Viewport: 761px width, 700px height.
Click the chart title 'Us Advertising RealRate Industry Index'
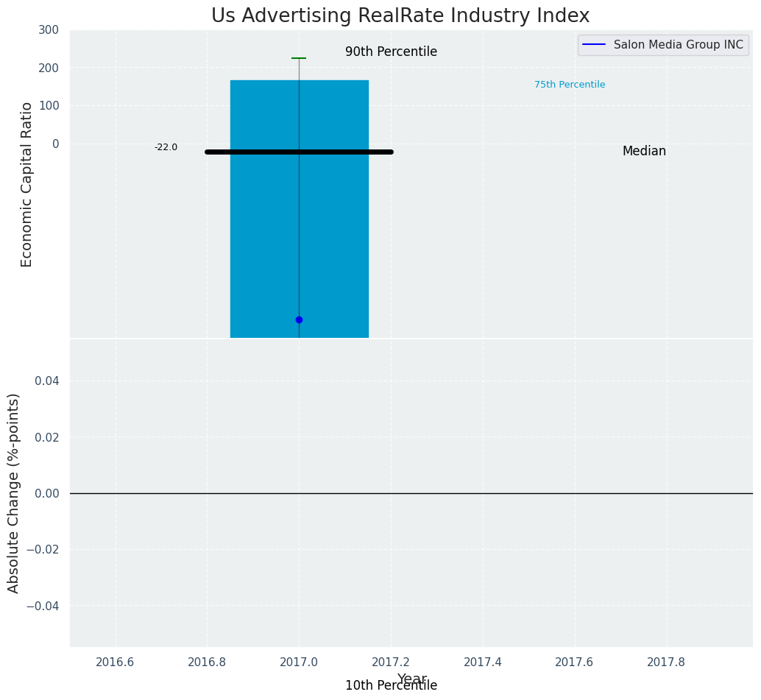pos(400,15)
